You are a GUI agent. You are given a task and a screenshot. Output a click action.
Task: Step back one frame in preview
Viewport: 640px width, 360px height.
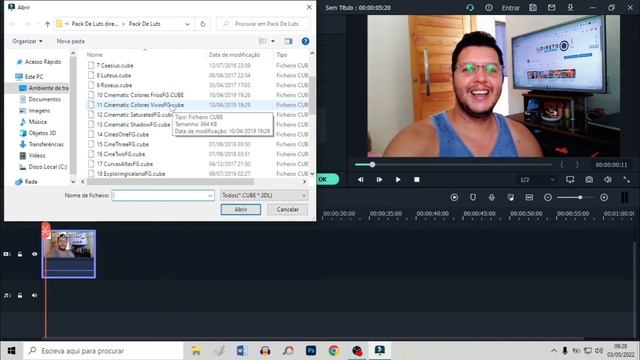[x=361, y=180]
